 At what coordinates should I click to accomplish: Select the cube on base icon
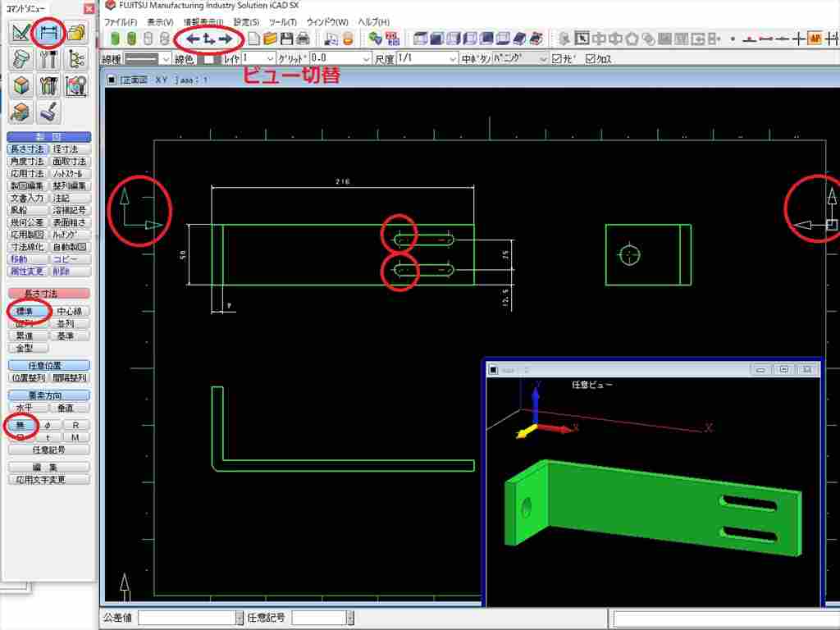click(21, 112)
